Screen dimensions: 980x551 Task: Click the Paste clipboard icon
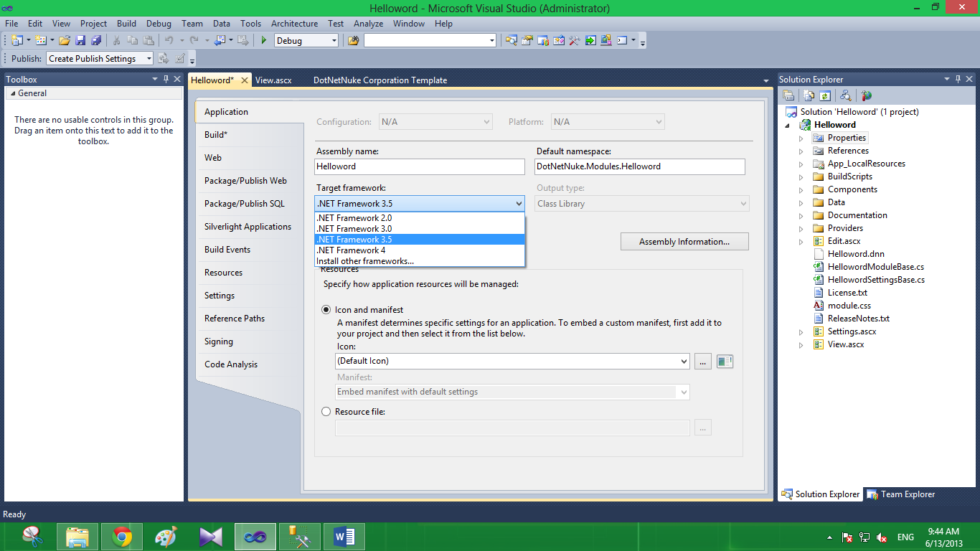[x=149, y=40]
